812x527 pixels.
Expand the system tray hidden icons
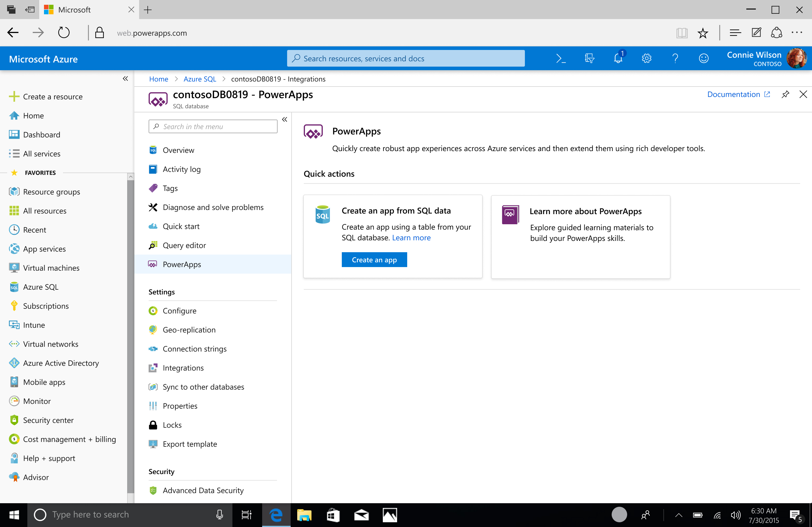point(679,515)
